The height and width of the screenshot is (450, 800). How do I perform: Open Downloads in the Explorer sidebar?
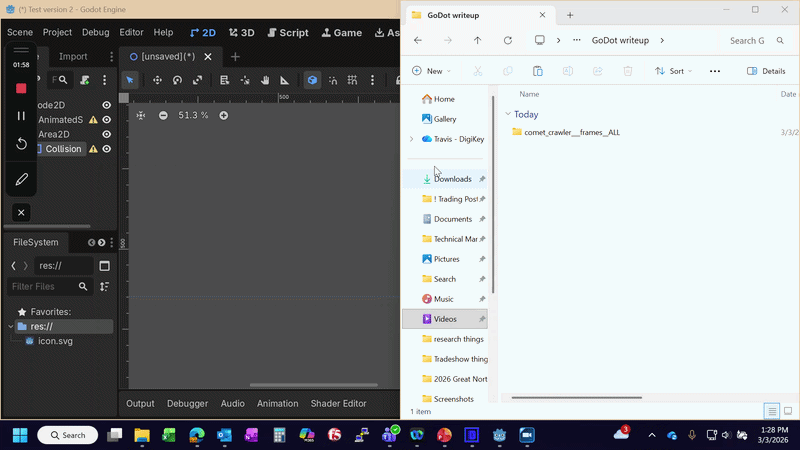pos(452,179)
